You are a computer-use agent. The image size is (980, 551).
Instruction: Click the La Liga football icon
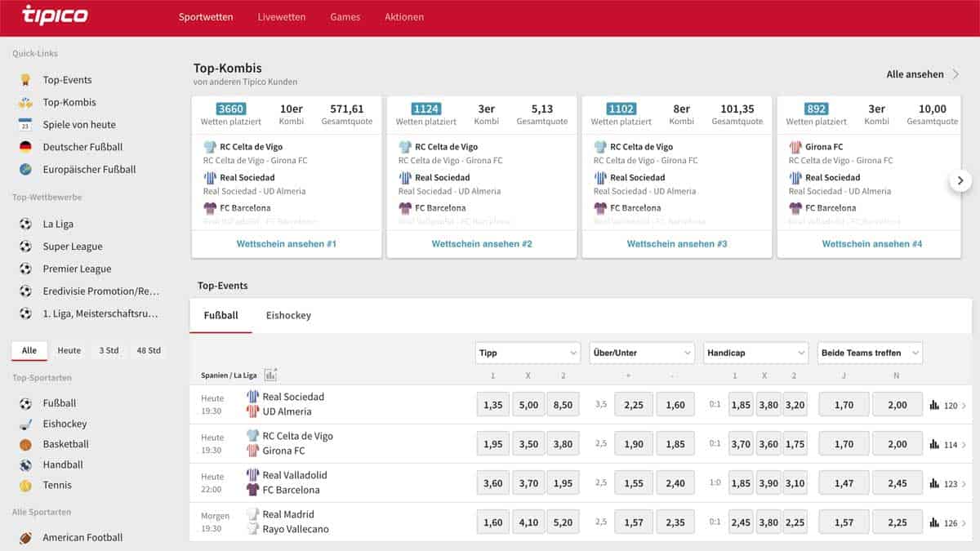(x=25, y=224)
